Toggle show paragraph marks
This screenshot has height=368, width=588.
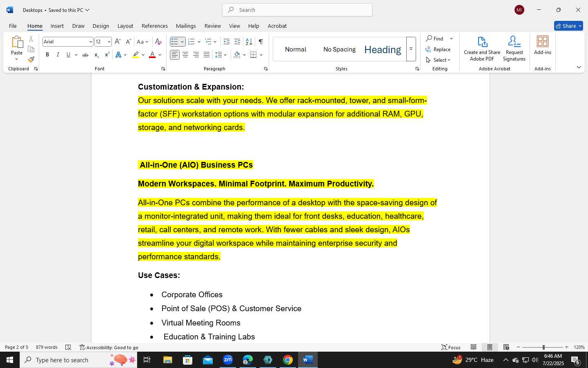[261, 42]
